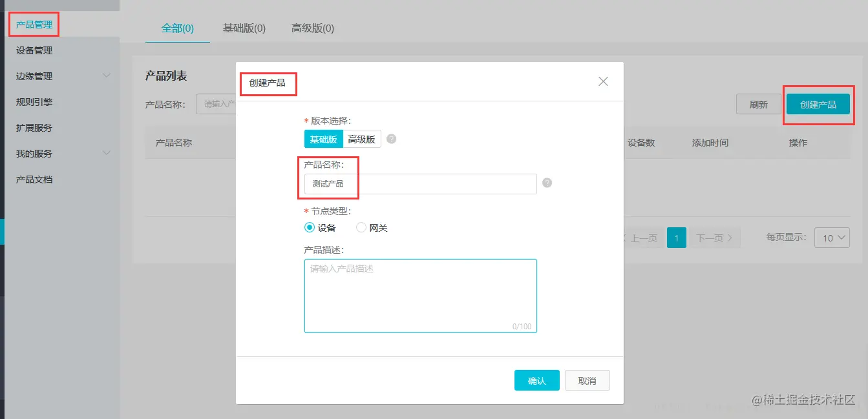Image resolution: width=868 pixels, height=419 pixels.
Task: Focus the 产品描述 textarea
Action: (421, 296)
